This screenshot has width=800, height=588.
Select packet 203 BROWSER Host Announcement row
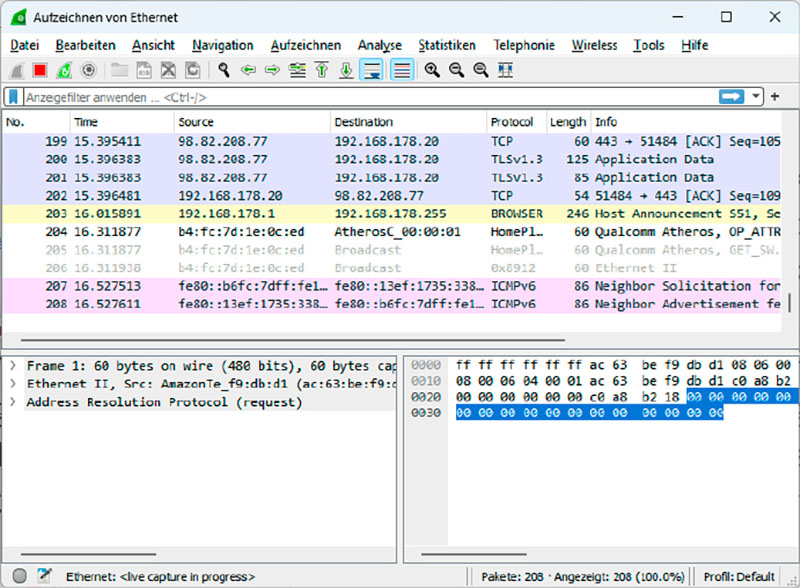[392, 214]
